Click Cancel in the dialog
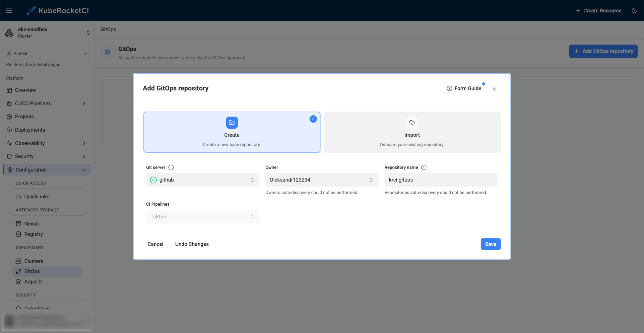 (x=155, y=244)
